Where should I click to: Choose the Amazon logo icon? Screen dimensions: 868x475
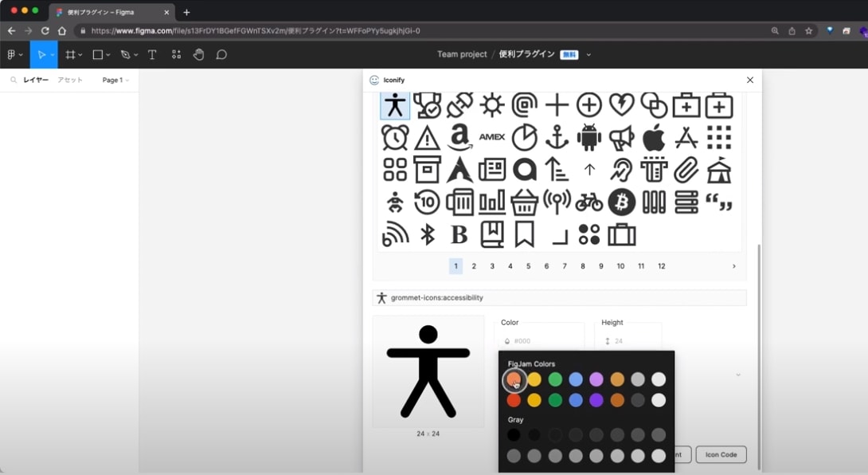pyautogui.click(x=459, y=137)
